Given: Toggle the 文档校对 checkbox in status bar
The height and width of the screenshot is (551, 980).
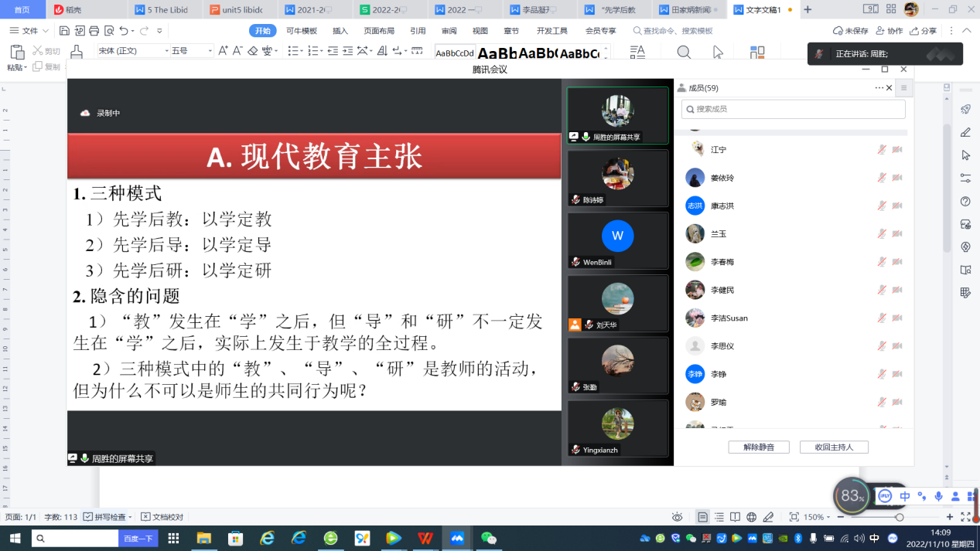Looking at the screenshot, I should point(146,517).
